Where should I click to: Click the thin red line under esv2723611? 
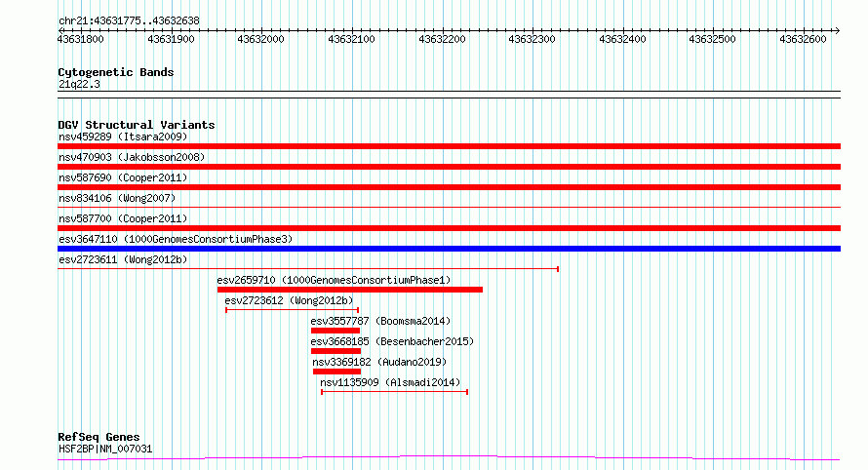308,269
